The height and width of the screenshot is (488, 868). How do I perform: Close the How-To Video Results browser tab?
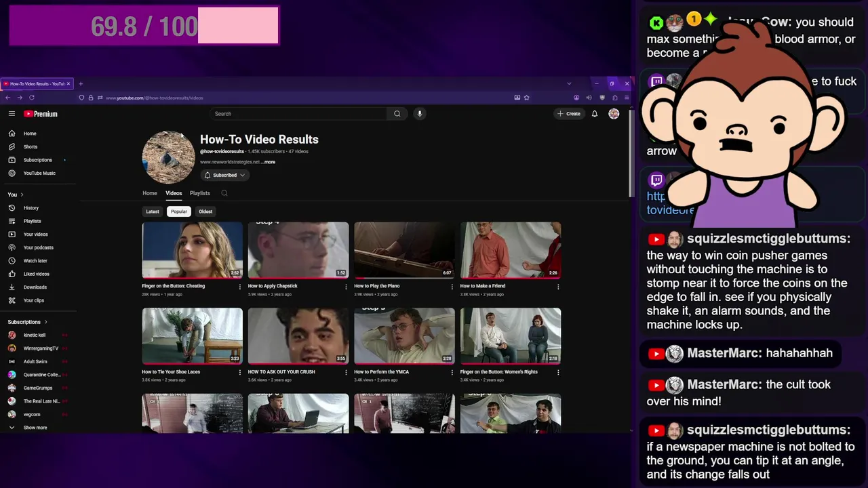68,84
